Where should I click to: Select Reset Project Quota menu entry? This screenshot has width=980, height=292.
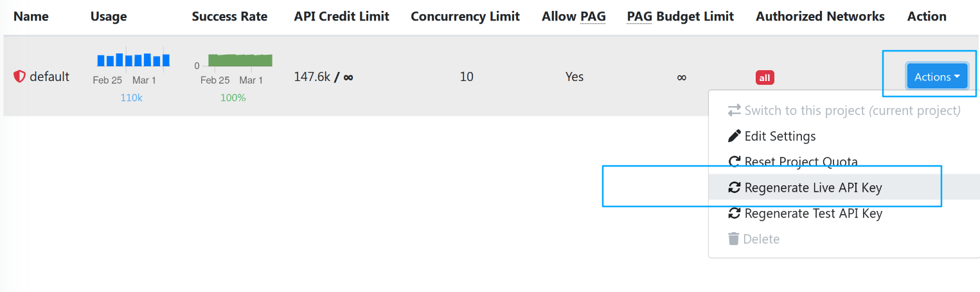pos(801,162)
